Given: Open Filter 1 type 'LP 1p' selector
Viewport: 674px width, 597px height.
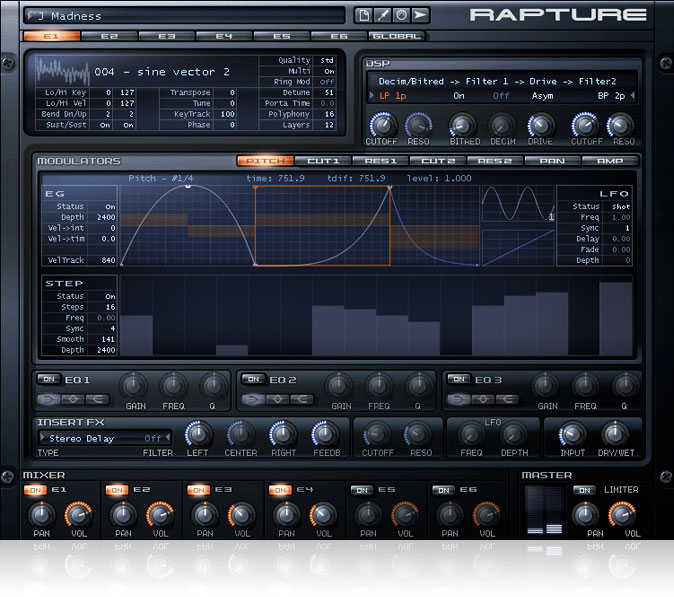Looking at the screenshot, I should click(x=392, y=96).
